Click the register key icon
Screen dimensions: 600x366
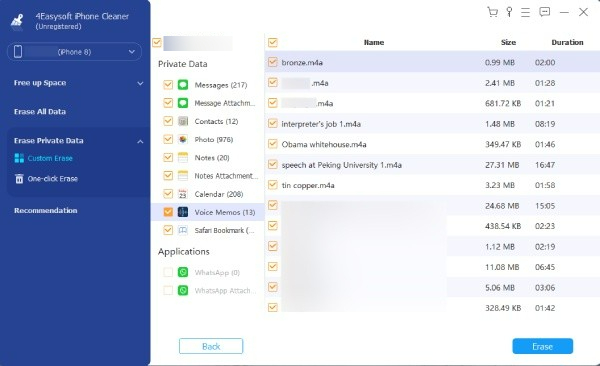509,12
